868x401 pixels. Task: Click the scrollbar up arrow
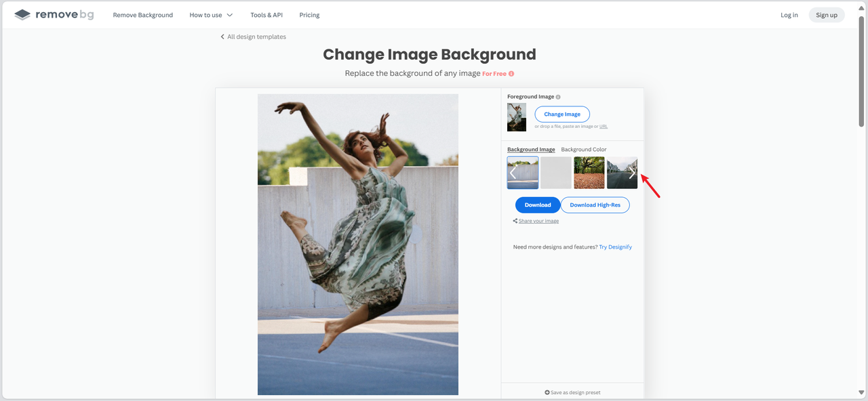tap(862, 7)
